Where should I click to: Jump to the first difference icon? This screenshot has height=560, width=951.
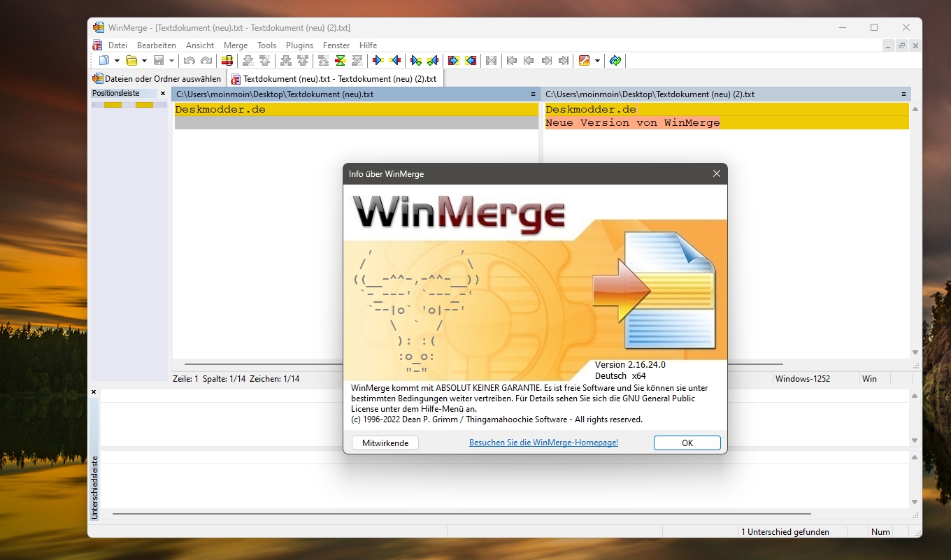point(323,61)
